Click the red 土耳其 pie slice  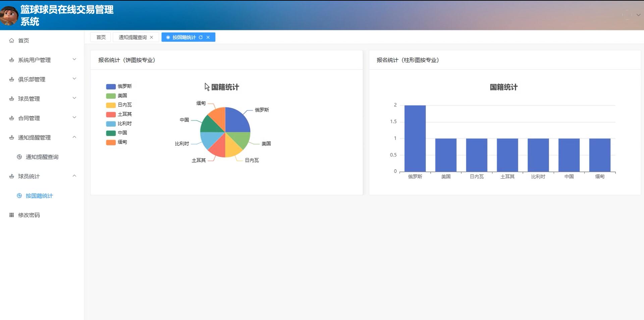[219, 148]
